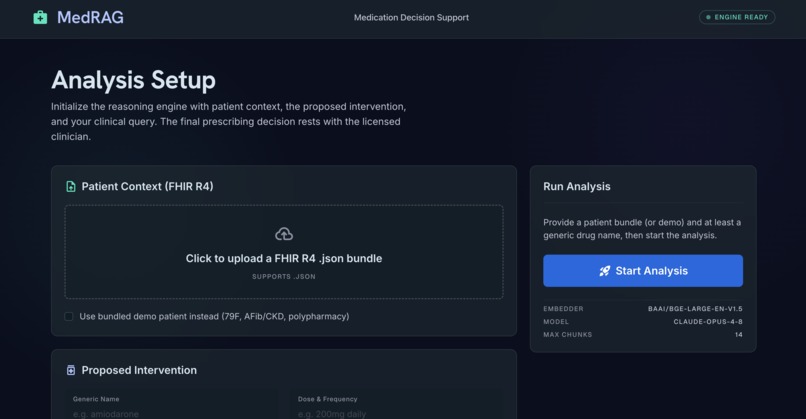This screenshot has height=419, width=806.
Task: Click the Run Analysis panel title
Action: (x=577, y=187)
